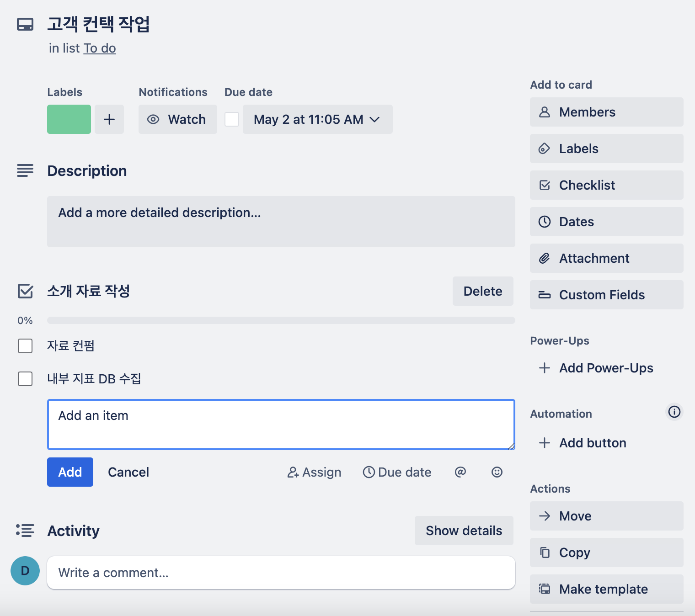
Task: Open the May 2 due date dropdown
Action: pyautogui.click(x=317, y=119)
